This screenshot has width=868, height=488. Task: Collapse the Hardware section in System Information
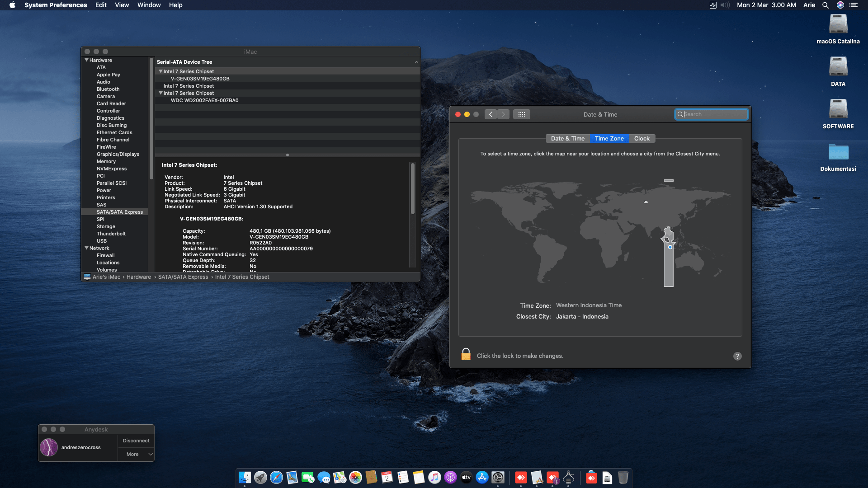(x=87, y=60)
